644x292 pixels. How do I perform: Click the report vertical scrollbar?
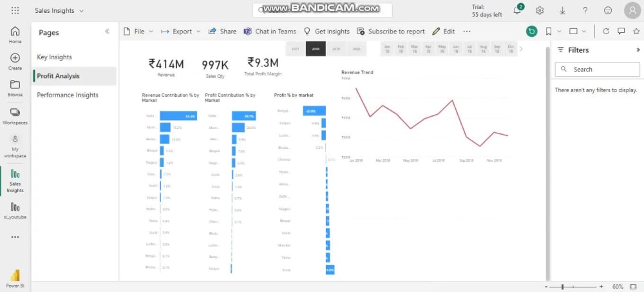point(547,164)
